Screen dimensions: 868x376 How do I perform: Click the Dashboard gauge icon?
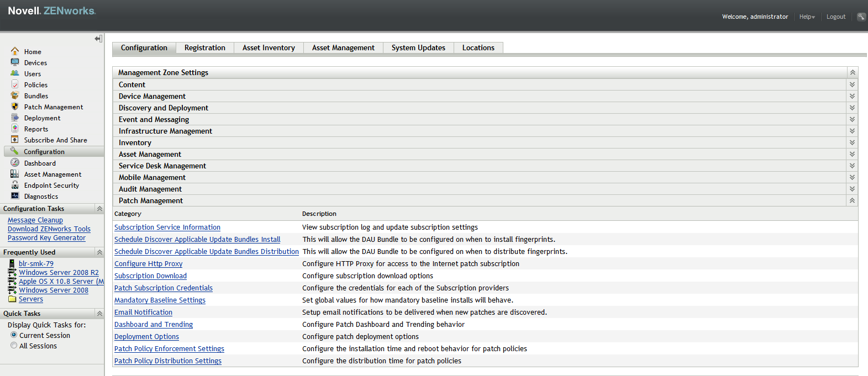pos(15,162)
